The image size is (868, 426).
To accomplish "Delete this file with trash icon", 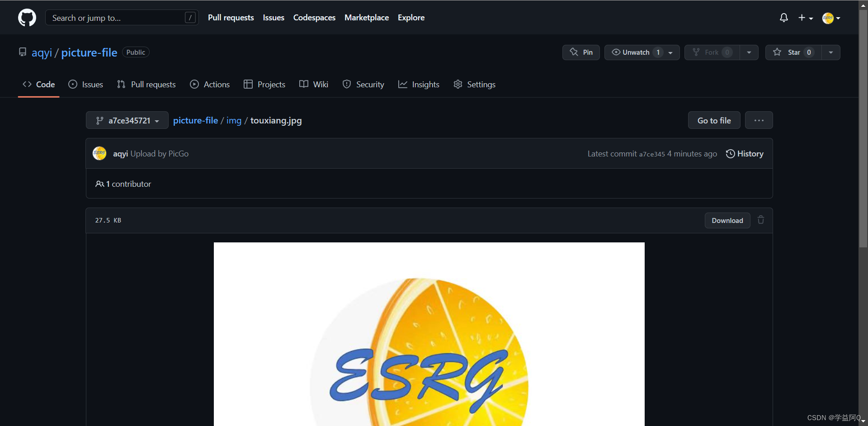I will point(761,220).
